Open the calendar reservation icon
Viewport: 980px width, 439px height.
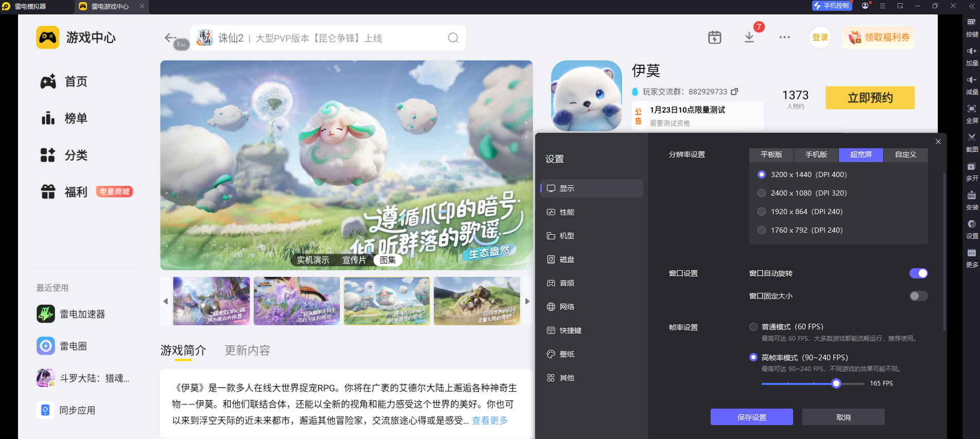click(715, 38)
